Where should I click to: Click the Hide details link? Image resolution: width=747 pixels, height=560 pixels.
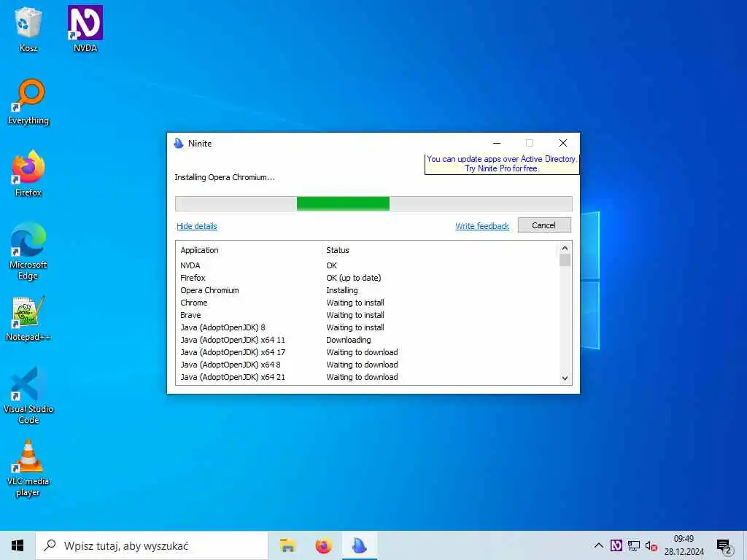(197, 226)
